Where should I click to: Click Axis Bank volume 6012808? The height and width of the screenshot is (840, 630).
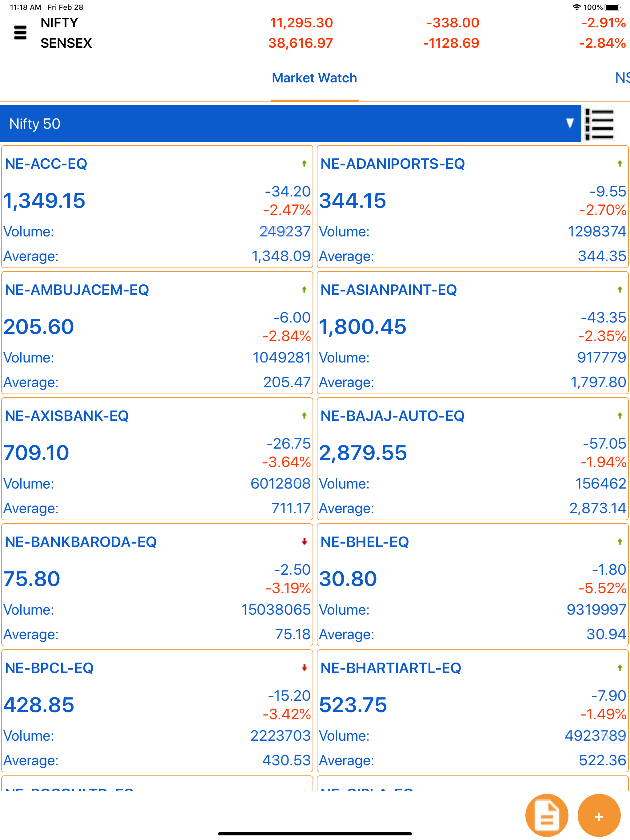(281, 483)
